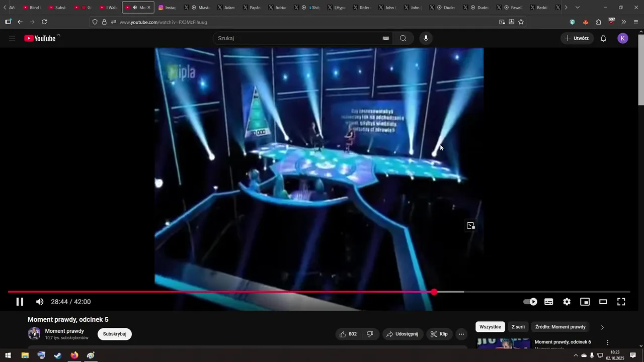Open the on-screen keyboard in search box
Screen dimensions: 644x362
coord(386,38)
